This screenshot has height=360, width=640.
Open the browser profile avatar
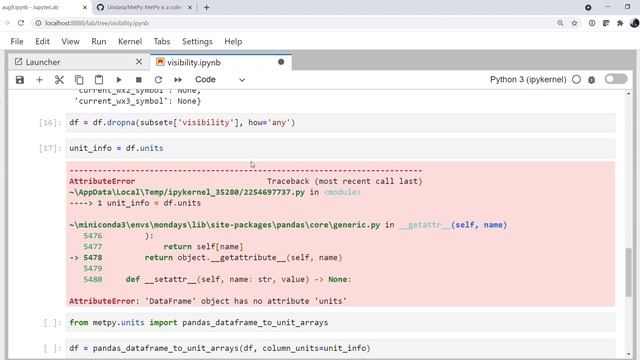coord(634,23)
